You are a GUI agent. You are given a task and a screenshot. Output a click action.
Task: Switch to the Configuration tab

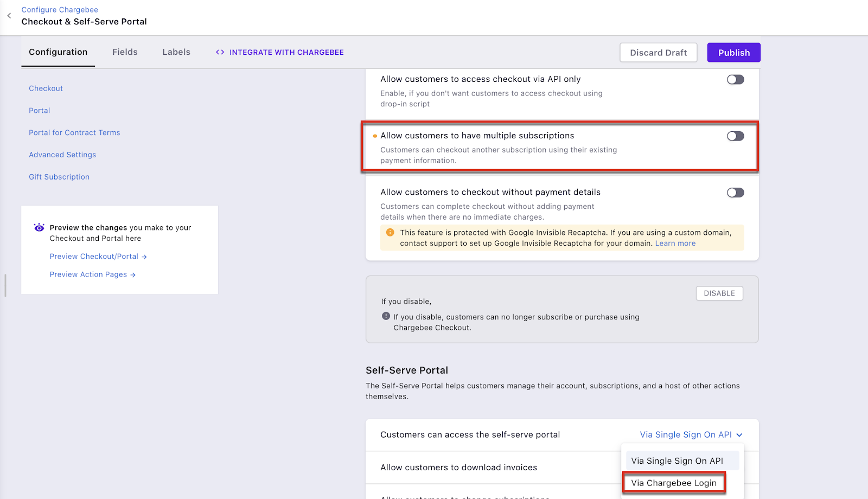(x=58, y=52)
